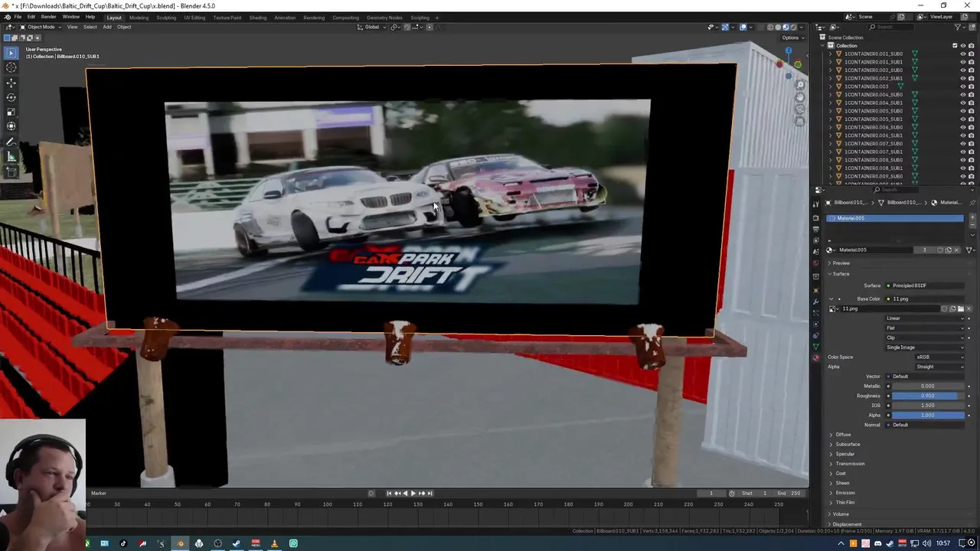Select Material.005 slot in list
The height and width of the screenshot is (551, 980).
[894, 218]
